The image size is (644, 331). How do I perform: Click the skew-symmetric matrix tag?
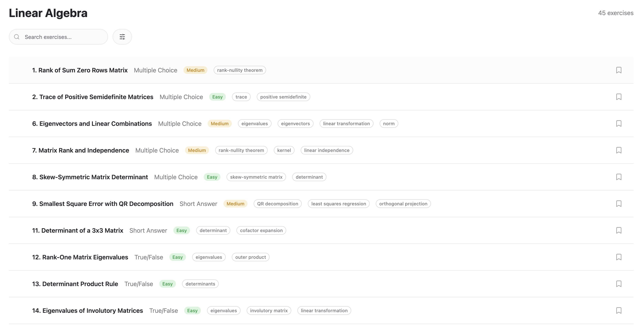(x=256, y=177)
